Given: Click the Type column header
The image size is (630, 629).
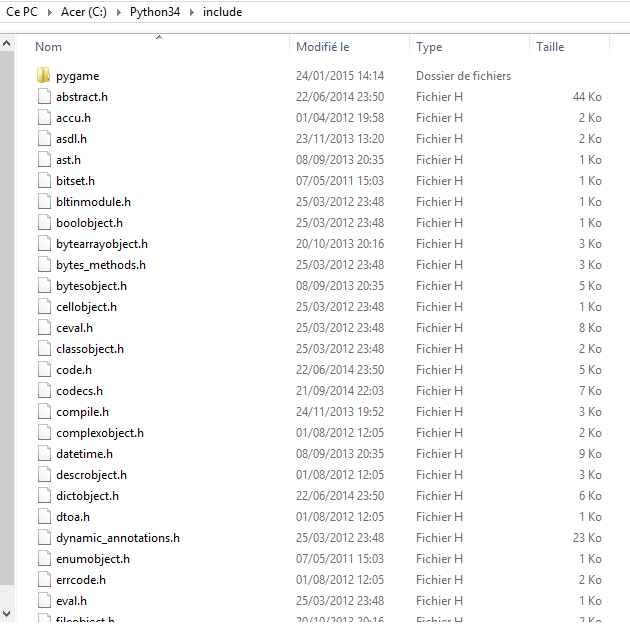Looking at the screenshot, I should [x=429, y=47].
